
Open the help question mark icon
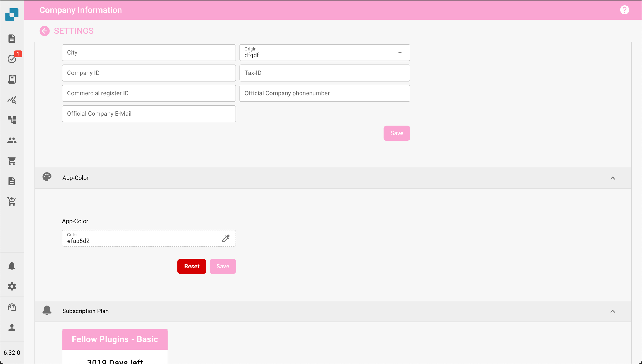click(x=624, y=10)
